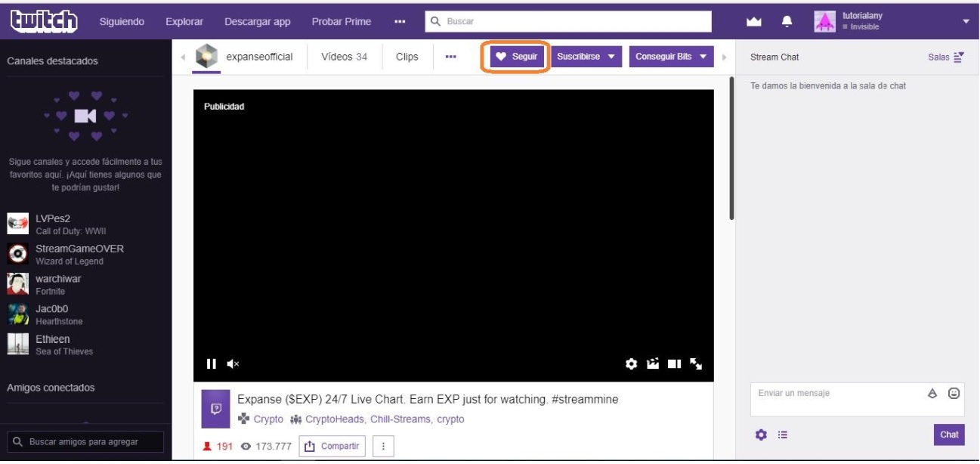Viewport: 980px width, 464px height.
Task: Open the Twitch logo home link
Action: click(x=44, y=20)
